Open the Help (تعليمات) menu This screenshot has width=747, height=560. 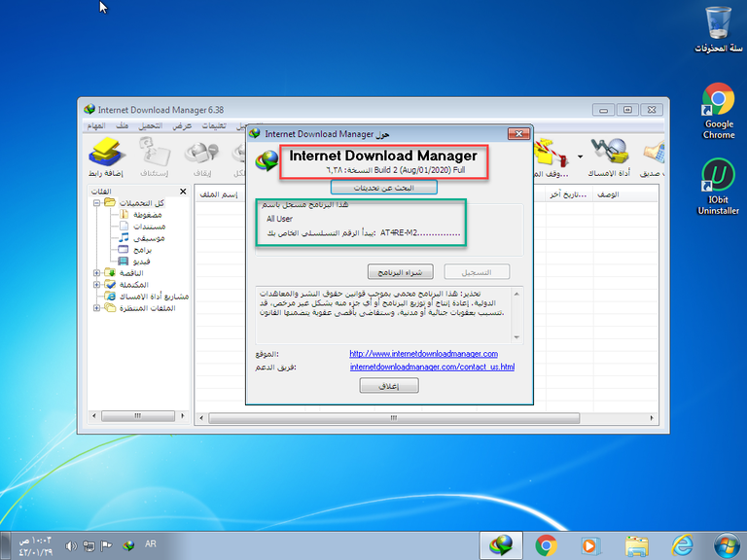click(x=214, y=125)
